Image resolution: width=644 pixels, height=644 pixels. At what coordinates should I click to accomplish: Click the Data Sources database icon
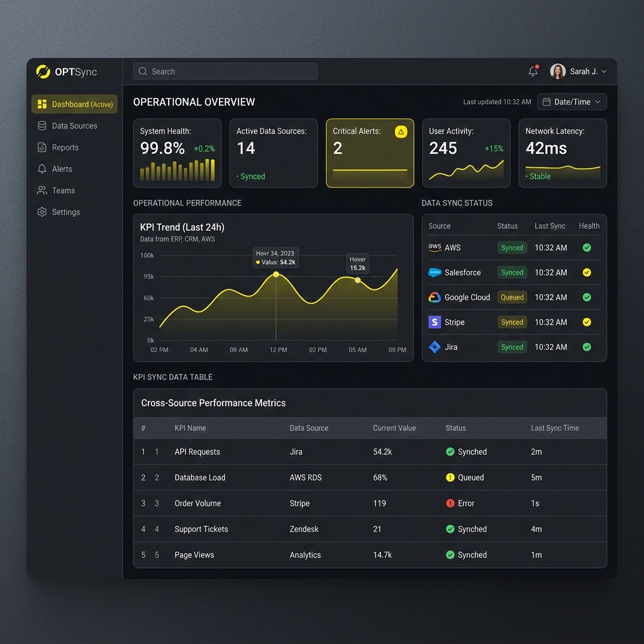[x=42, y=126]
